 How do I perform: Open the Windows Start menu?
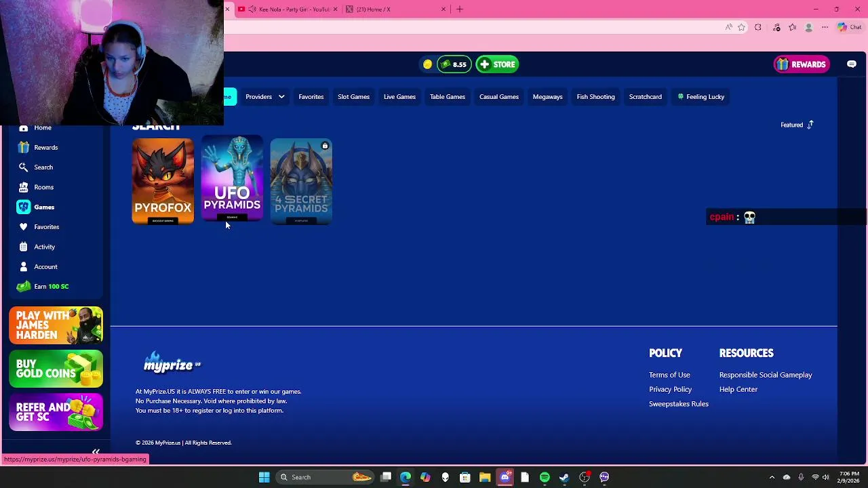pyautogui.click(x=264, y=477)
